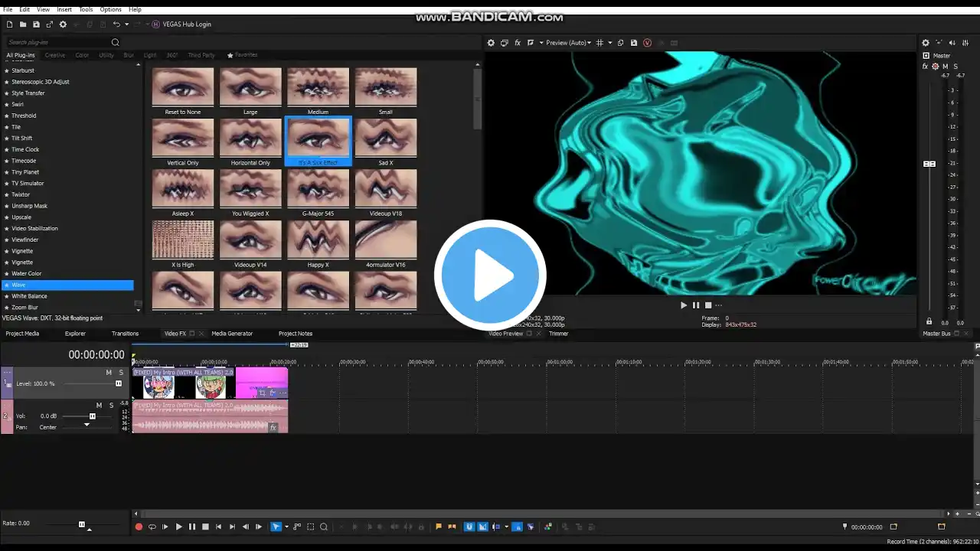Image resolution: width=980 pixels, height=551 pixels.
Task: Click the Record button in transport bar
Action: point(139,527)
